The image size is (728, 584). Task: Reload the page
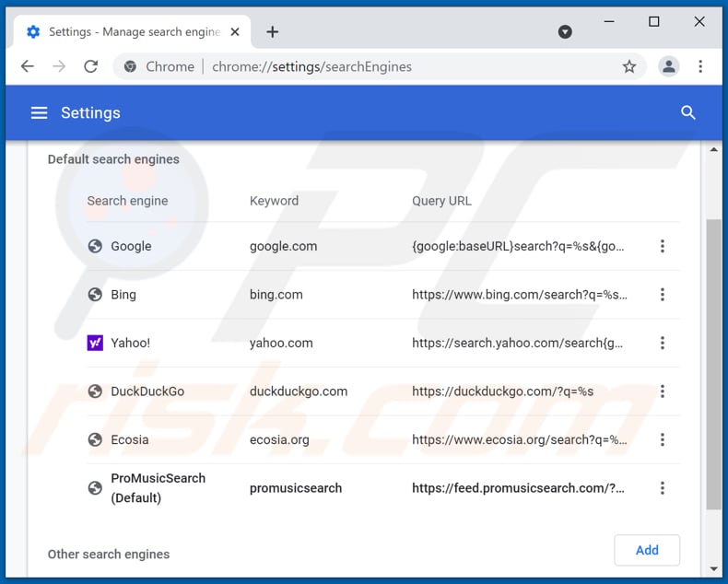[90, 66]
